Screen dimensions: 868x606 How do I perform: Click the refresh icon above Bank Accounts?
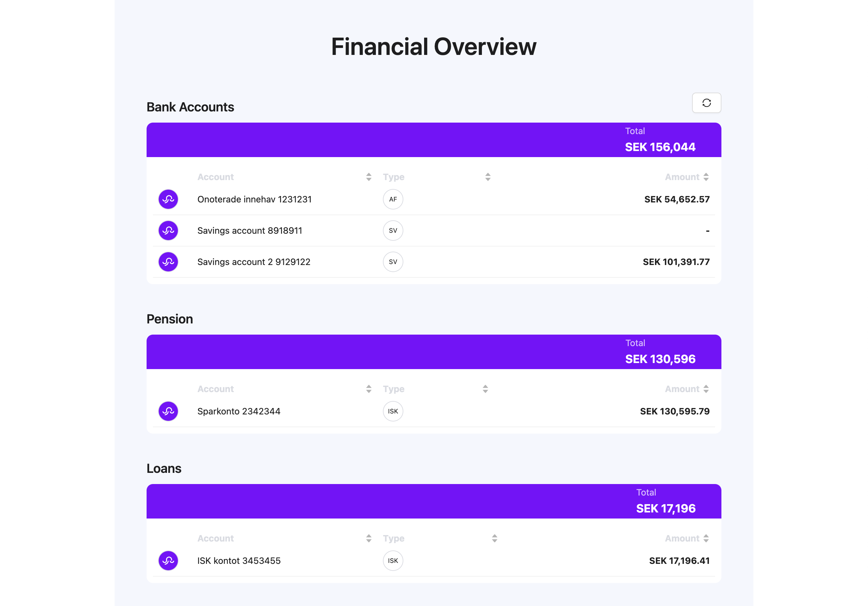point(706,102)
